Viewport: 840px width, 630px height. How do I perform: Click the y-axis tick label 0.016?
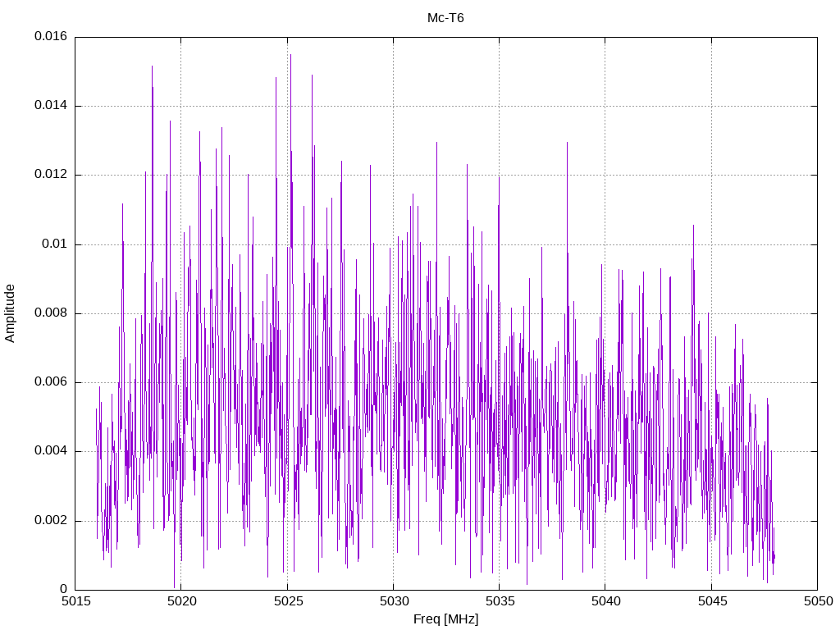[x=51, y=36]
